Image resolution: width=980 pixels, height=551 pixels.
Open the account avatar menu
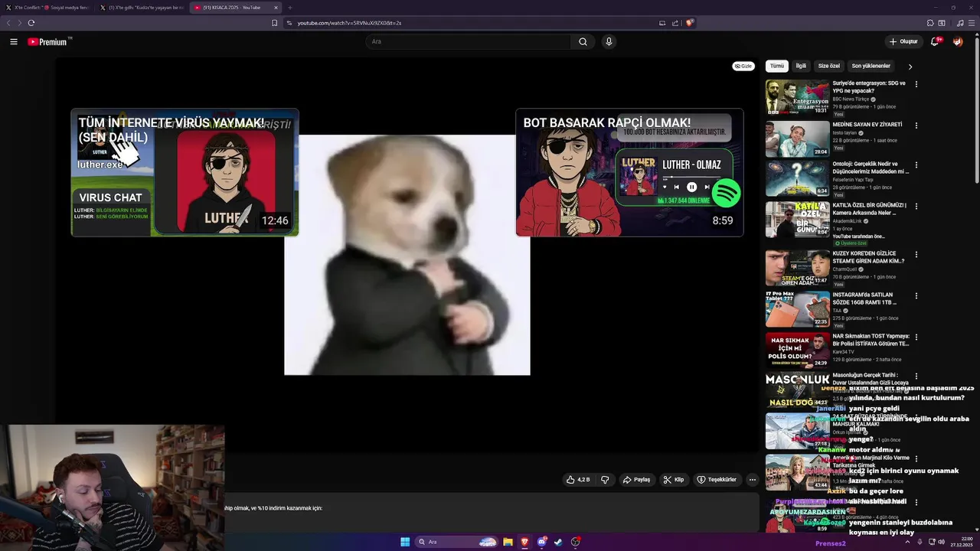tap(957, 41)
